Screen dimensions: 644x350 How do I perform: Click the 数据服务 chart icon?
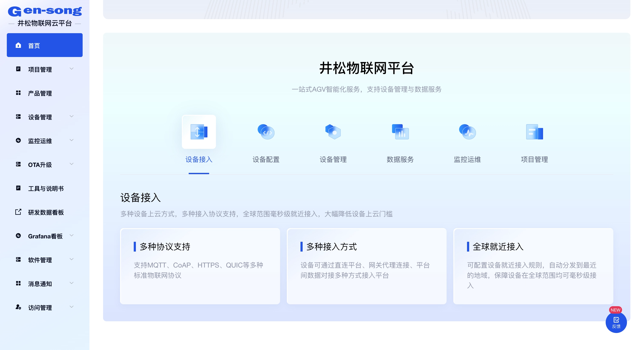point(400,132)
